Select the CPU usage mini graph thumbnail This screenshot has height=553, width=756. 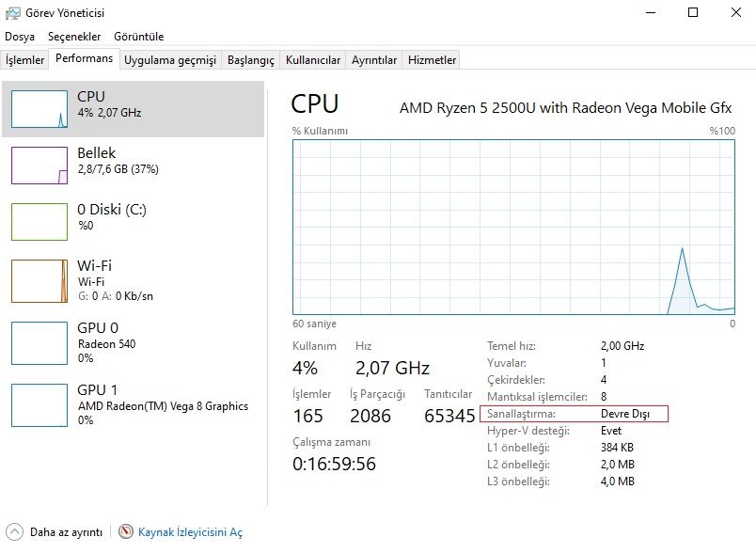pos(39,108)
